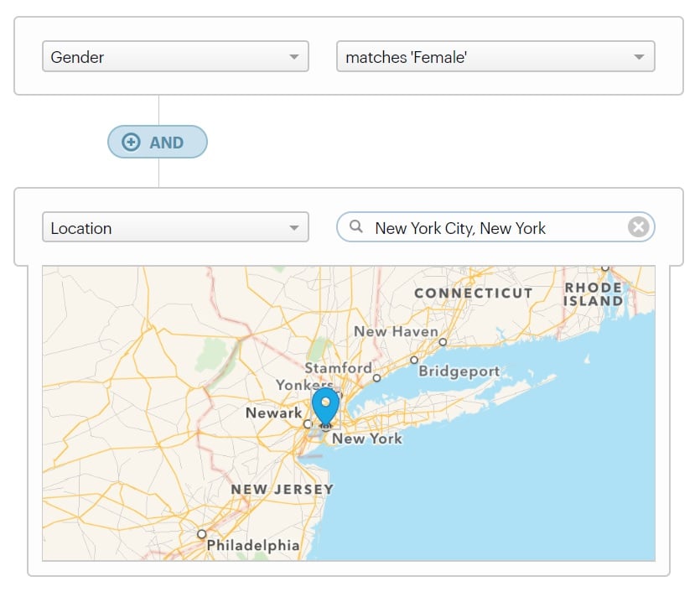This screenshot has width=700, height=597.
Task: Select the Stamford city dot
Action: [x=376, y=378]
